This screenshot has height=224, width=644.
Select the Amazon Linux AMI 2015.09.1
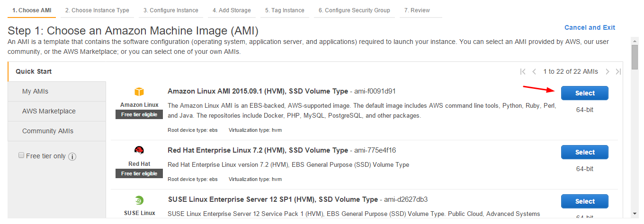point(584,93)
